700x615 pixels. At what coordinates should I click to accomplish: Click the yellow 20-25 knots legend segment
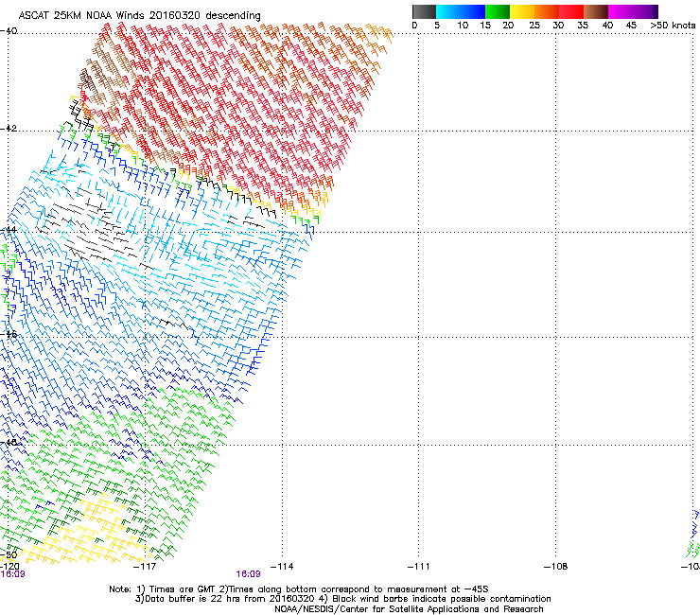click(522, 11)
